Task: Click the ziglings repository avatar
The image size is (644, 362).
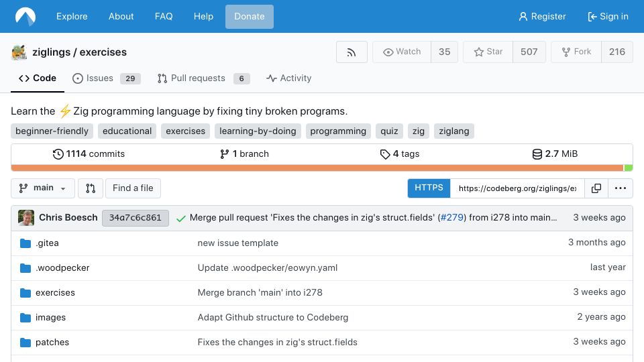Action: [x=19, y=52]
